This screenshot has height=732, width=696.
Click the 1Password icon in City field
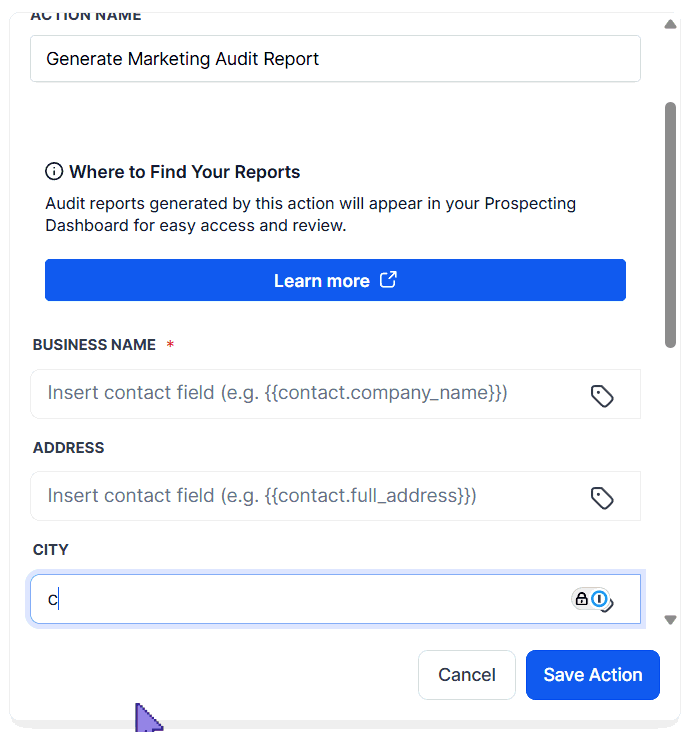click(x=600, y=599)
